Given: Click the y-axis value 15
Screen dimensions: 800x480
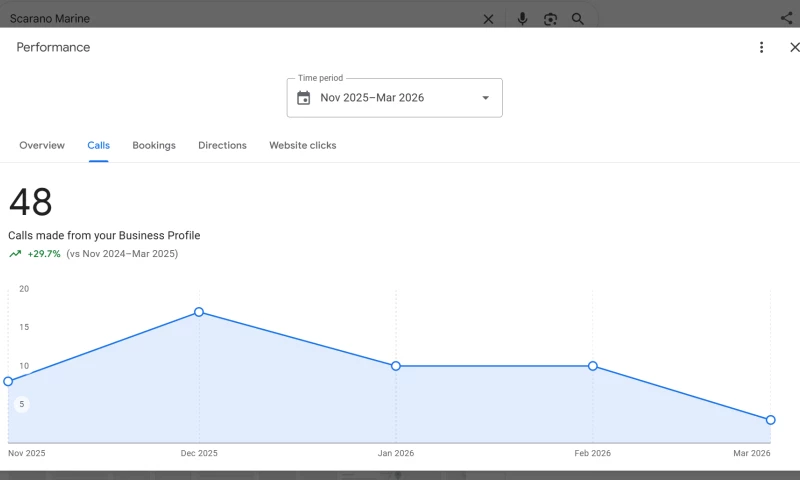Looking at the screenshot, I should [x=24, y=327].
